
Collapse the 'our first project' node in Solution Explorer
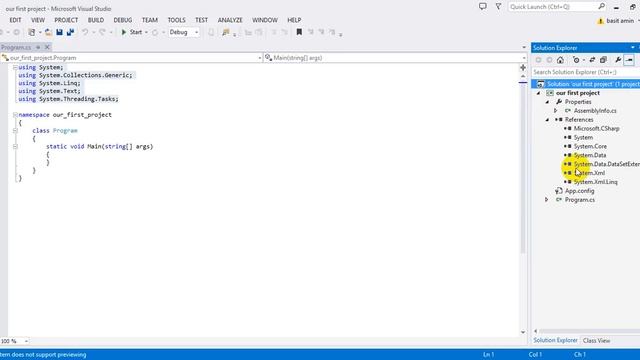tap(538, 93)
